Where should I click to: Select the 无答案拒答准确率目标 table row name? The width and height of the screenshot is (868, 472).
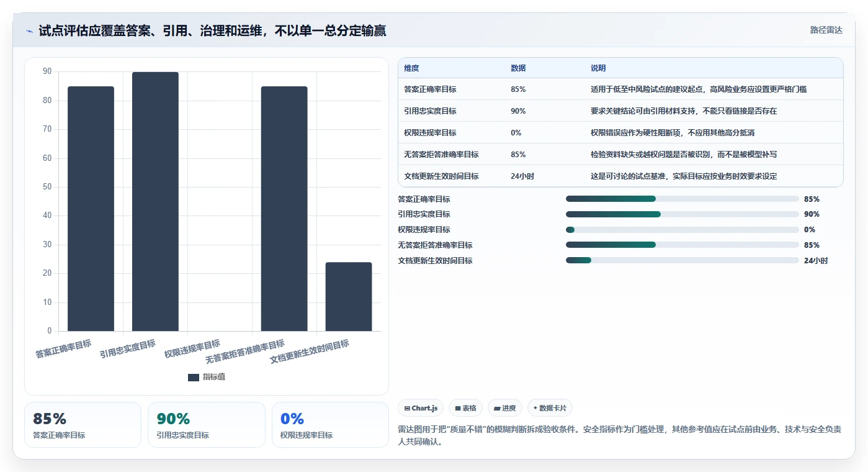(x=441, y=155)
